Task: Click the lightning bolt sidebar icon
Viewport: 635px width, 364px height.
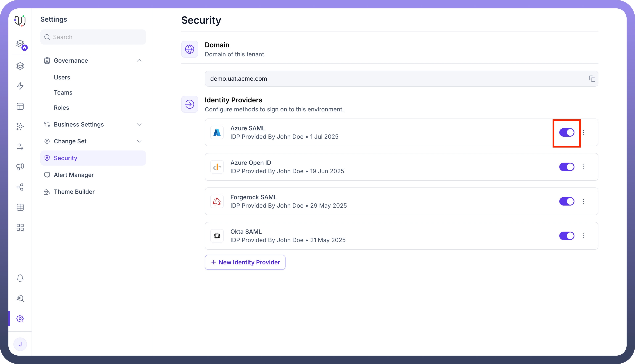Action: 20,86
